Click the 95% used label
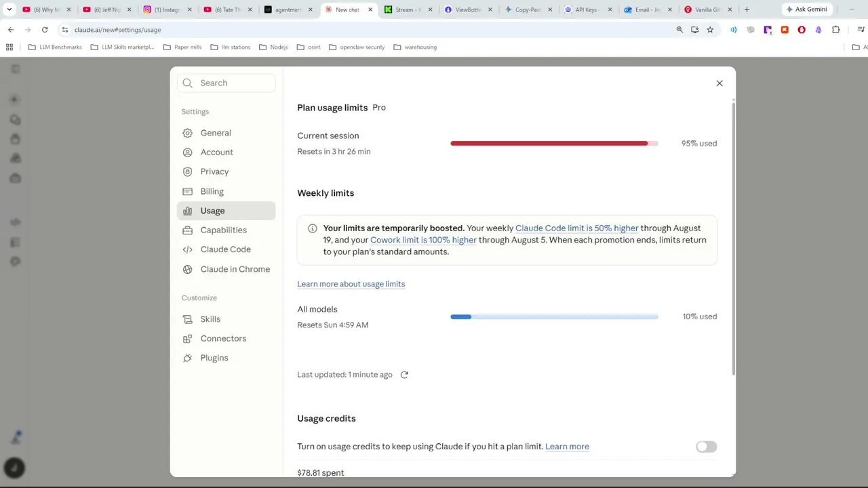 coord(698,144)
